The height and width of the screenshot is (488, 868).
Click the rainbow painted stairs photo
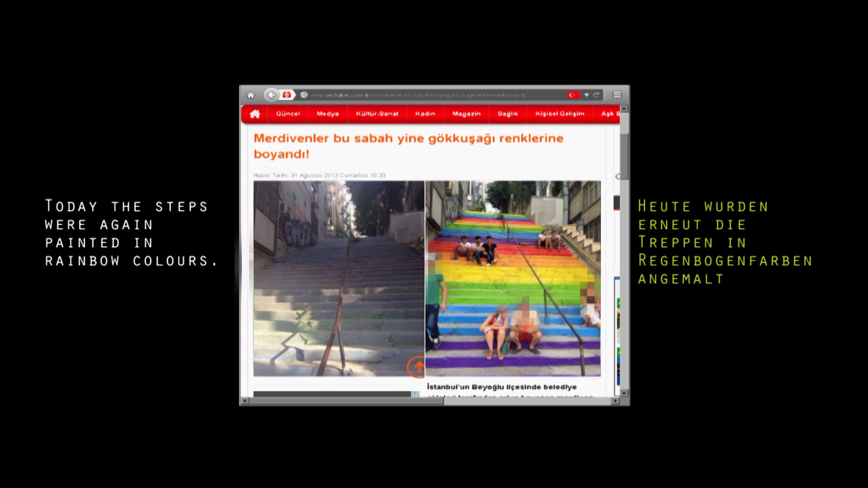click(x=513, y=278)
